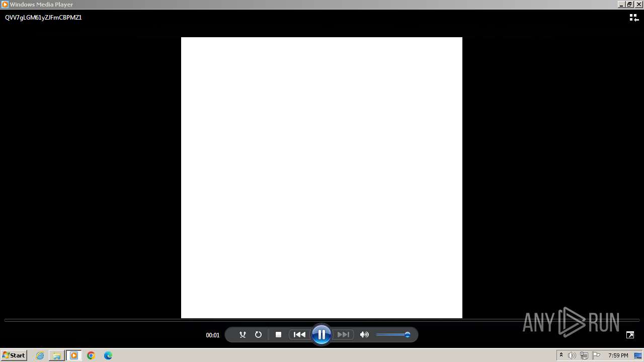Toggle shuffle mode in player controls
This screenshot has width=644, height=362.
243,335
